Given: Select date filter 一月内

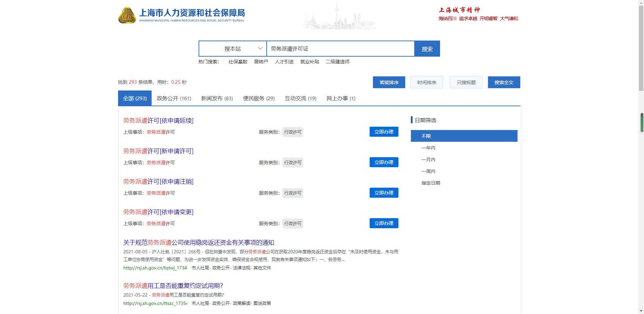Looking at the screenshot, I should coord(428,160).
